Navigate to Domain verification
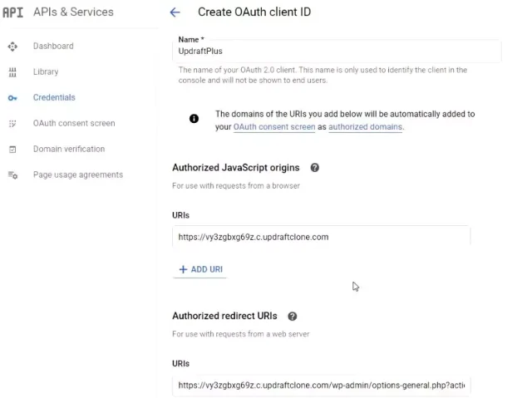Screen dimensions: 532x398 (69, 150)
